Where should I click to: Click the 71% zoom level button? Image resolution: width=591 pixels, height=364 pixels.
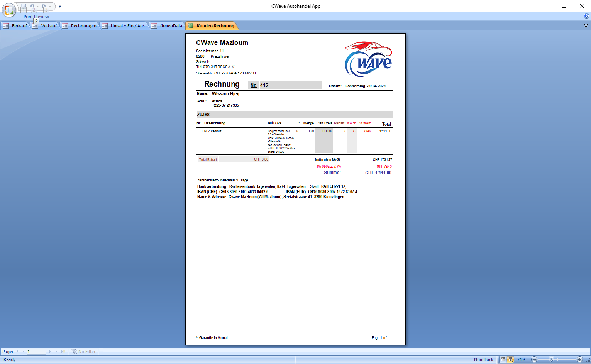(521, 359)
